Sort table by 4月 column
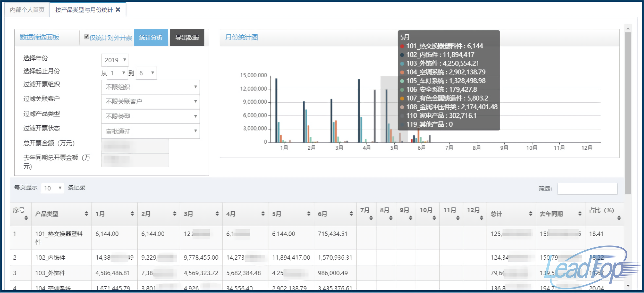Screen dimensions: 644x293 point(263,214)
